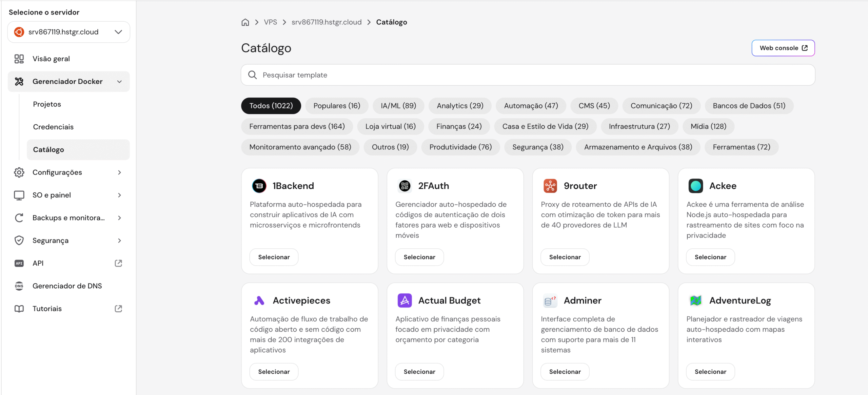This screenshot has width=868, height=395.
Task: Click the external link icon beside Tutoriais
Action: pos(118,309)
